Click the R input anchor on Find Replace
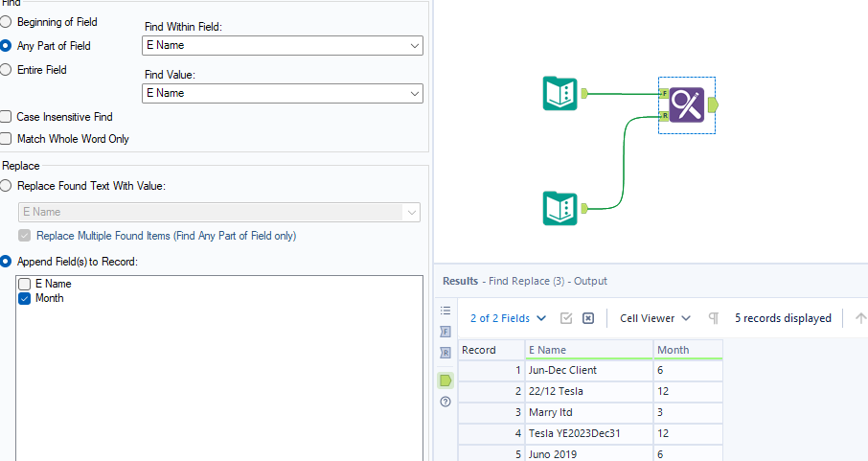 [664, 116]
